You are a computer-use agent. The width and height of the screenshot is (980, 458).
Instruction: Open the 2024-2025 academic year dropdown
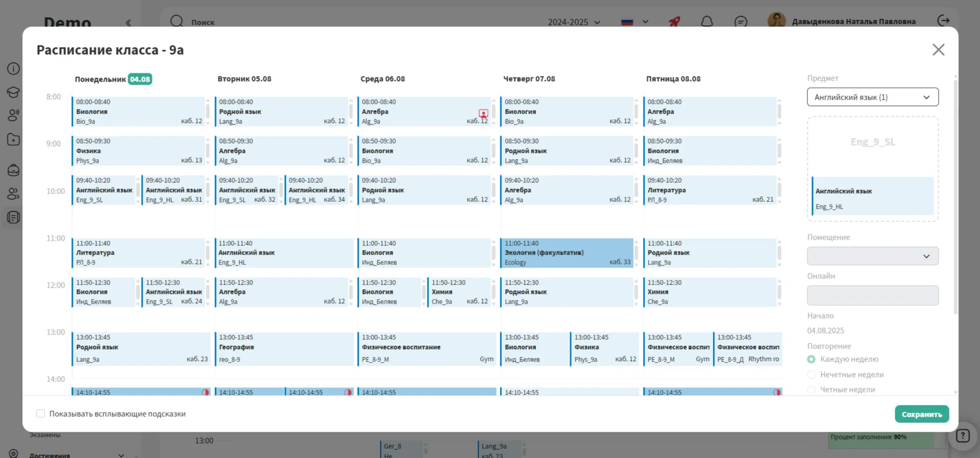(574, 22)
